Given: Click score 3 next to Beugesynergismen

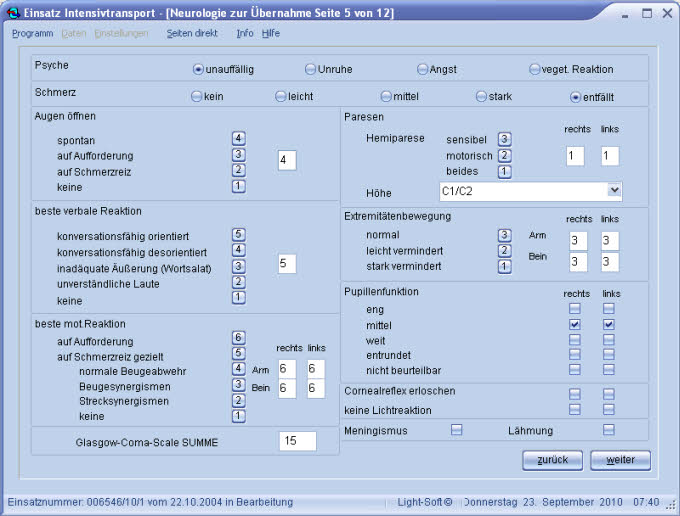Looking at the screenshot, I should click(x=239, y=385).
